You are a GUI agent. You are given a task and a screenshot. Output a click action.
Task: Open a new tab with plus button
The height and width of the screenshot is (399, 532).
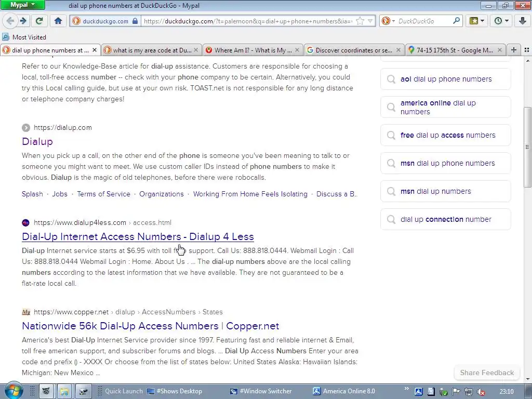[x=514, y=50]
